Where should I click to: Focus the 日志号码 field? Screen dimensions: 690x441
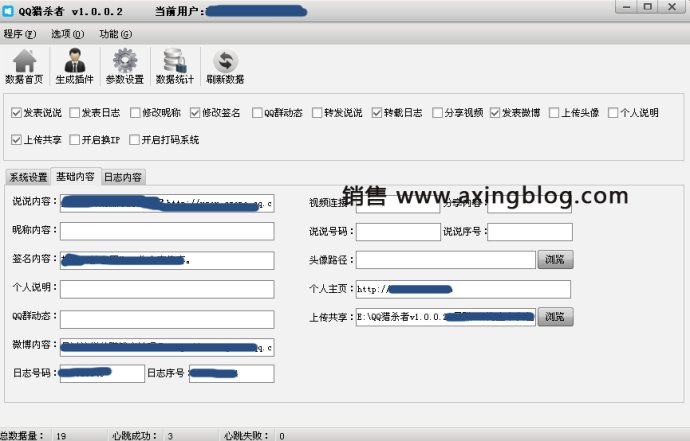coord(102,373)
